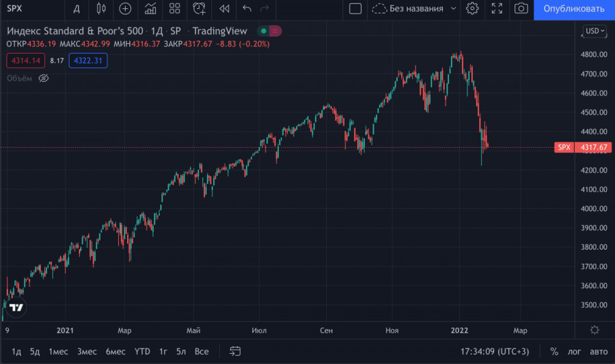The height and width of the screenshot is (364, 615).
Task: Select the chart layout square icon
Action: (355, 9)
